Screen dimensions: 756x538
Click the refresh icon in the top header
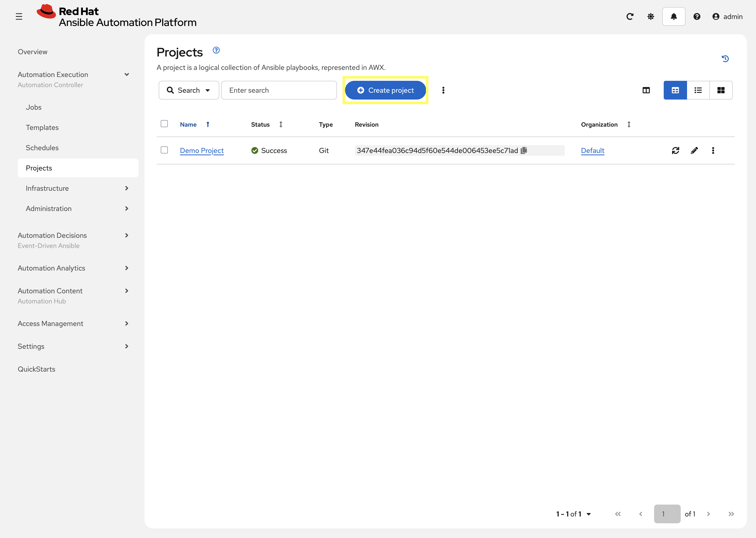pos(630,16)
